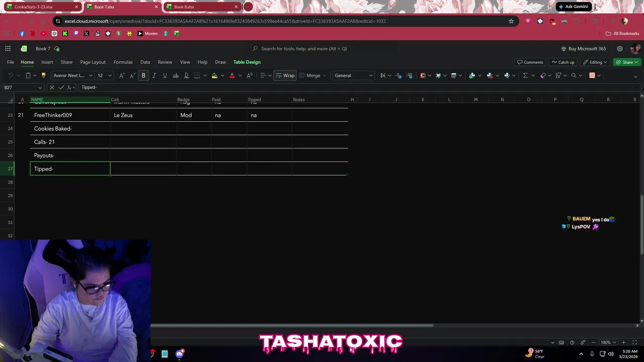
Task: Select the Le Zeus cell
Action: 143,115
